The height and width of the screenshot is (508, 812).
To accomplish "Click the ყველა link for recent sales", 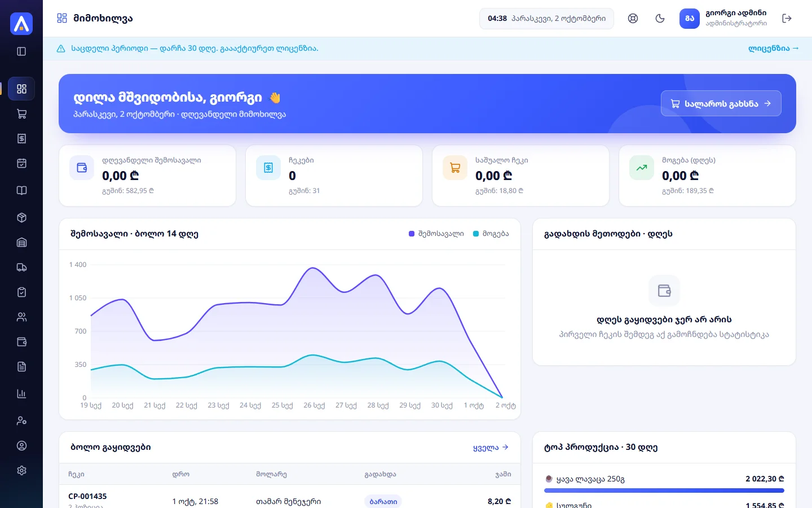I will (491, 448).
